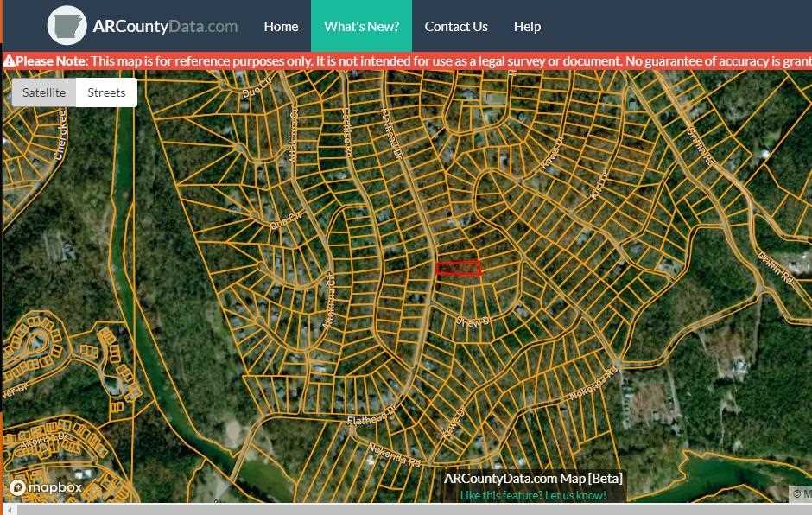Open the Help menu item
The height and width of the screenshot is (515, 812).
527,26
